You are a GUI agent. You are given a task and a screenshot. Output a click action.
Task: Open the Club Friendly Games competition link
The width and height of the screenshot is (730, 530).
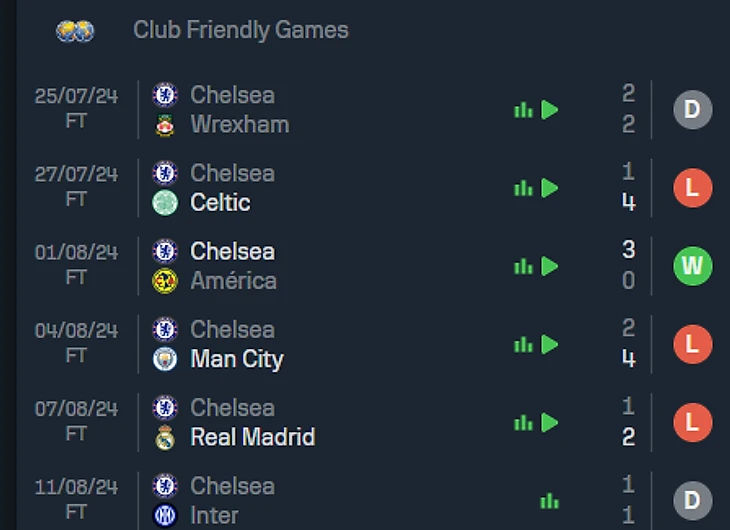point(241,30)
